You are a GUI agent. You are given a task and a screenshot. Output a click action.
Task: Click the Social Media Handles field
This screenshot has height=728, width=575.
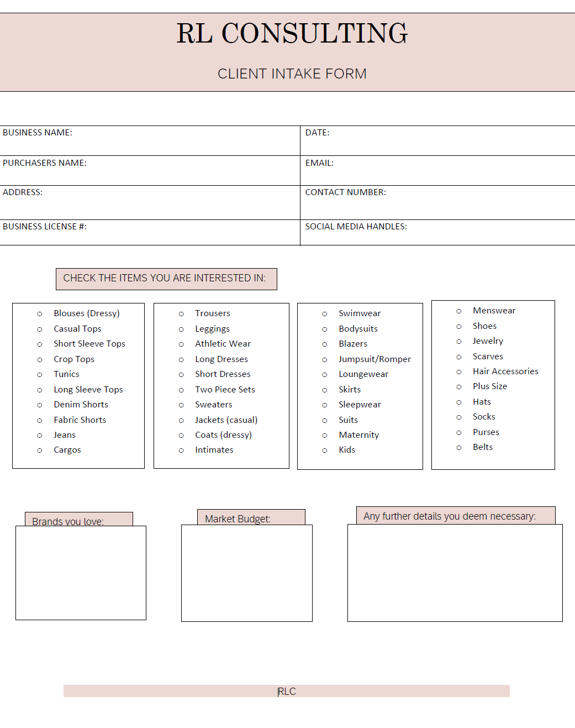pyautogui.click(x=437, y=233)
